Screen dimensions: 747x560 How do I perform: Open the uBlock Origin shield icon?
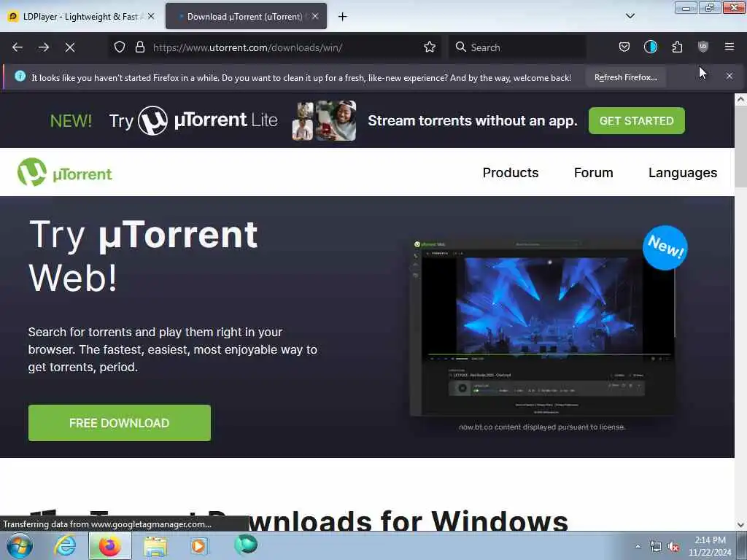(703, 47)
